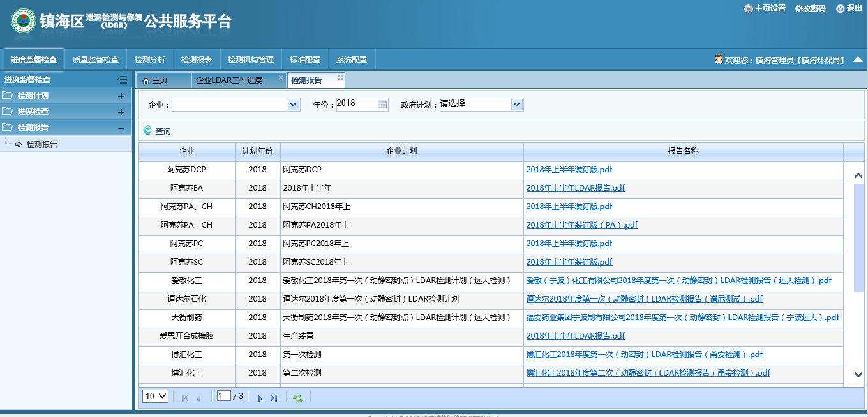Click the platform logo emblem
Screen dimensions: 868x417
tap(23, 21)
